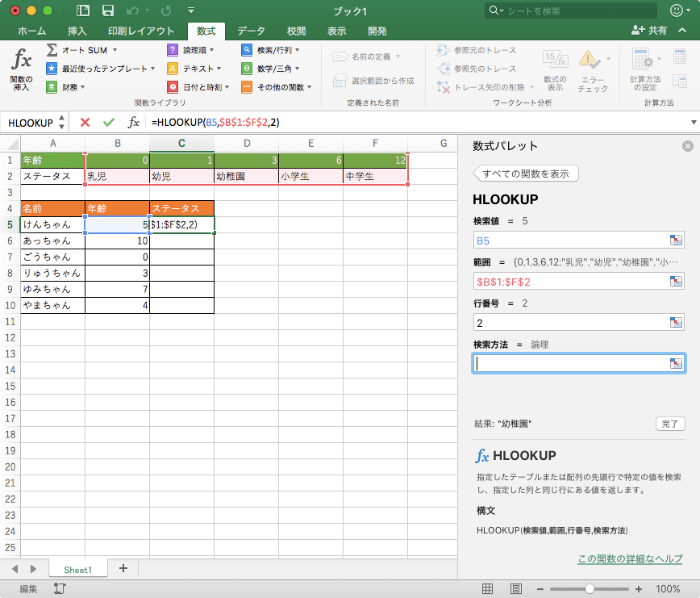Click the 完了 button
This screenshot has height=598, width=700.
click(670, 424)
